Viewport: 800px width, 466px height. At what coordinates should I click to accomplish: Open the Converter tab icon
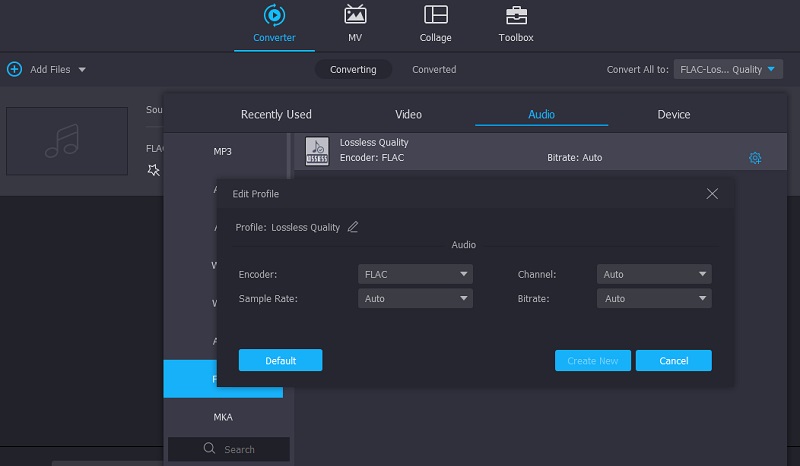pos(273,16)
